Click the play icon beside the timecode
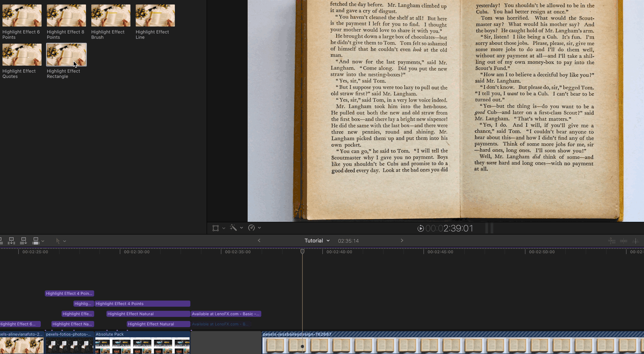644x354 pixels. tap(421, 228)
